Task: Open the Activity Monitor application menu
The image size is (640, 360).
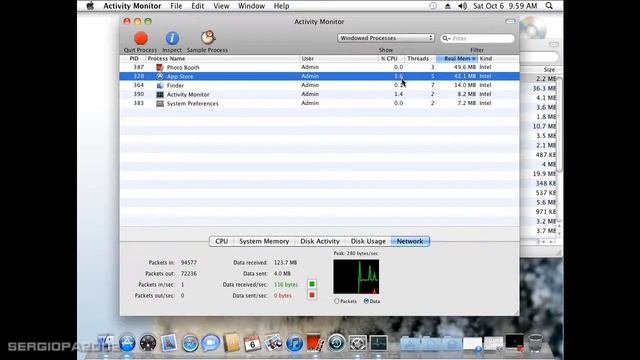Action: [132, 6]
